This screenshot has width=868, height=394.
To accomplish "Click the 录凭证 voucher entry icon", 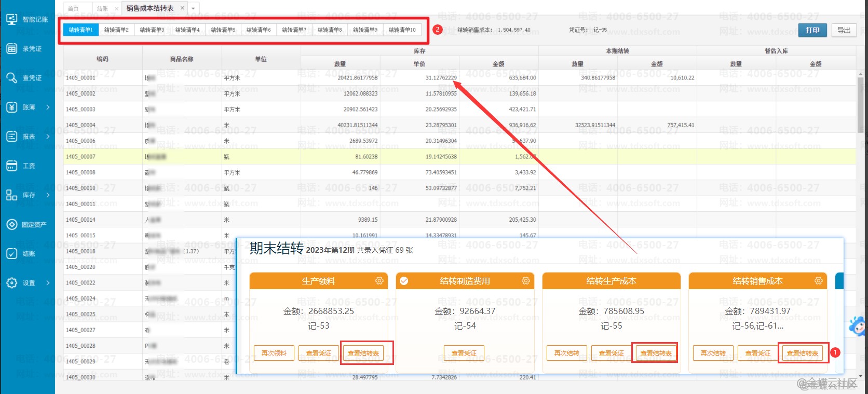I will [12, 49].
